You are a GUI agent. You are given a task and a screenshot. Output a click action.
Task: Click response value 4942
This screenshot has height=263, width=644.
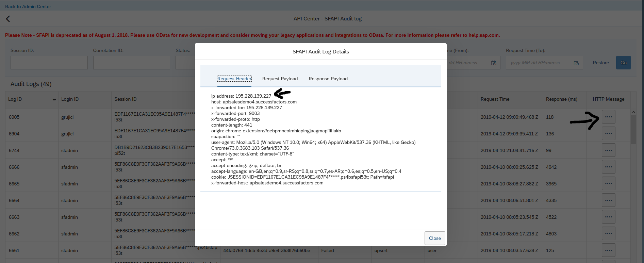coord(551,167)
